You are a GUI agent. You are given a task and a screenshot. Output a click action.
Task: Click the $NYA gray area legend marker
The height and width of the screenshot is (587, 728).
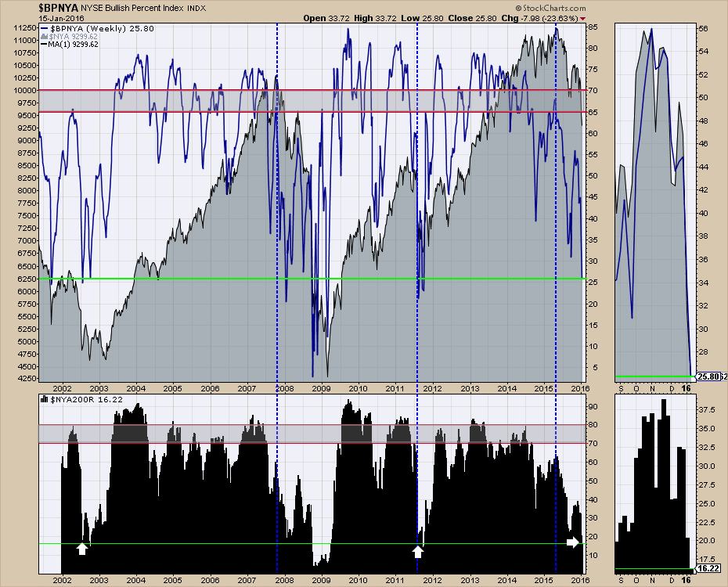tap(45, 37)
